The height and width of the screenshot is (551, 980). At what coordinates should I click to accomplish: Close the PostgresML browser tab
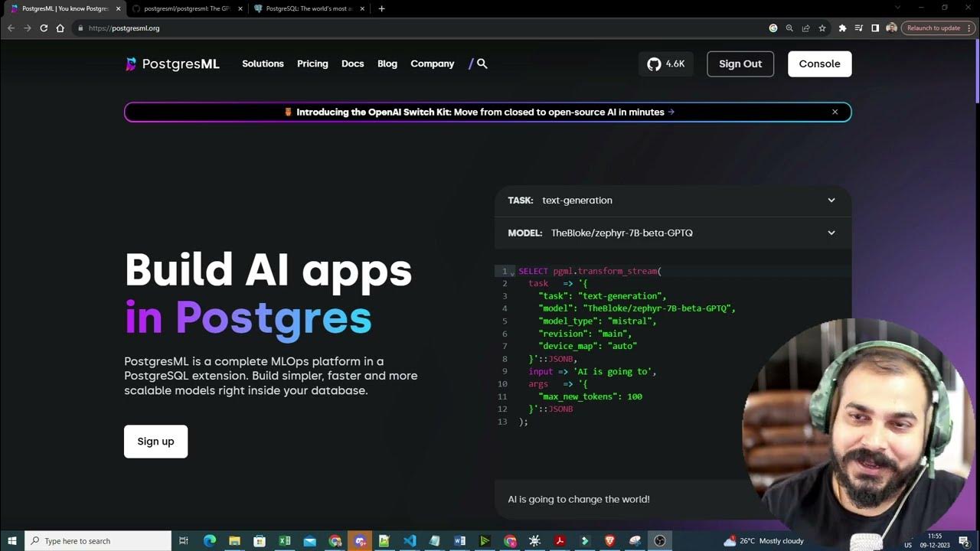[118, 8]
